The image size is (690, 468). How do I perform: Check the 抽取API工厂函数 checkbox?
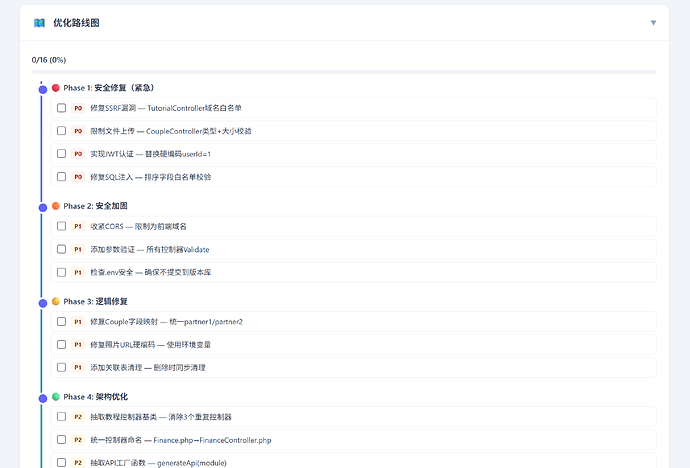pos(62,462)
